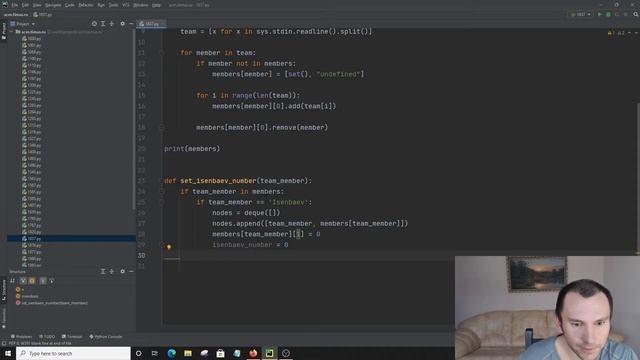This screenshot has width=640, height=360.
Task: Expand all in Project panel
Action: click(103, 24)
